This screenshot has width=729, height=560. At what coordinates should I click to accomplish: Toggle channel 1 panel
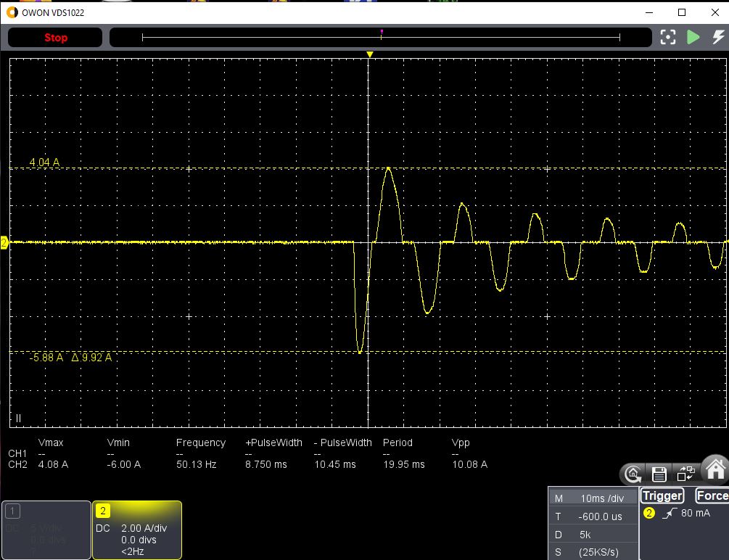coord(46,530)
